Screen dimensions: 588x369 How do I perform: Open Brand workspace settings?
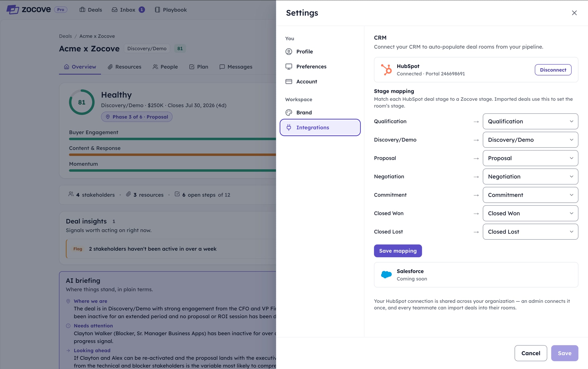coord(320,113)
